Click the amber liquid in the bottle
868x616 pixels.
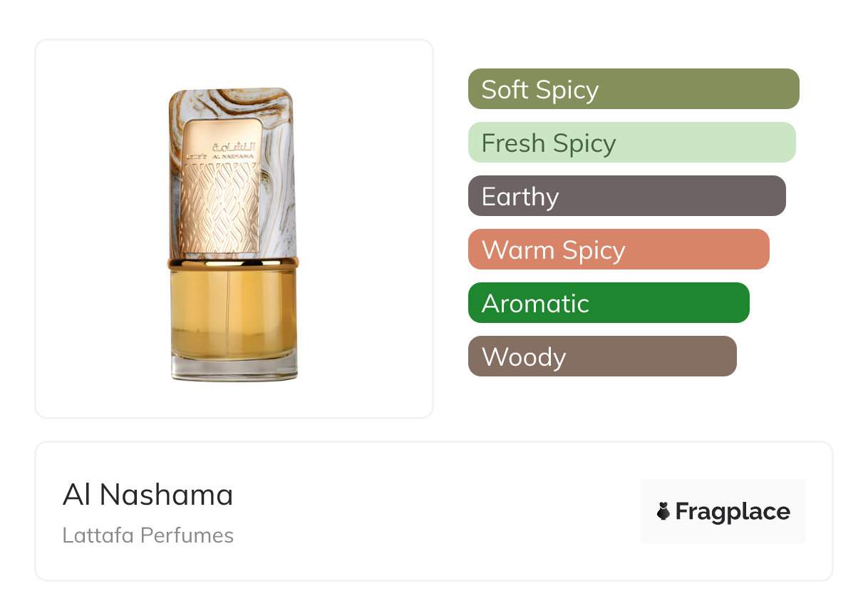coord(234,314)
